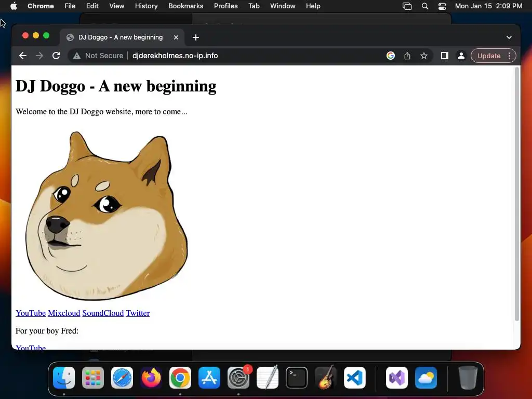Reload the current page

coord(56,56)
